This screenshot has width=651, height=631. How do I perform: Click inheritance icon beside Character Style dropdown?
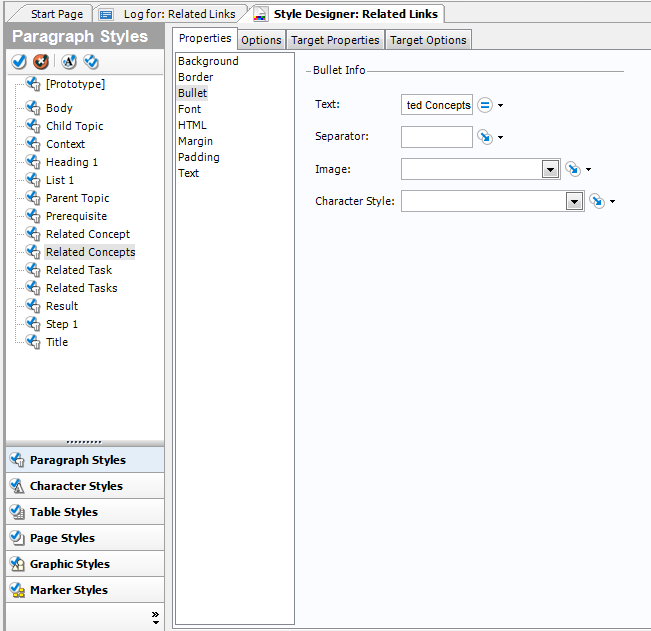(597, 201)
